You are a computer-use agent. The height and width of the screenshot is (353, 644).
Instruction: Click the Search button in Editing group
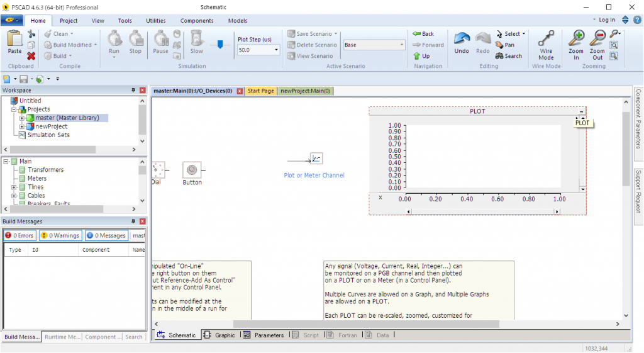click(x=508, y=56)
